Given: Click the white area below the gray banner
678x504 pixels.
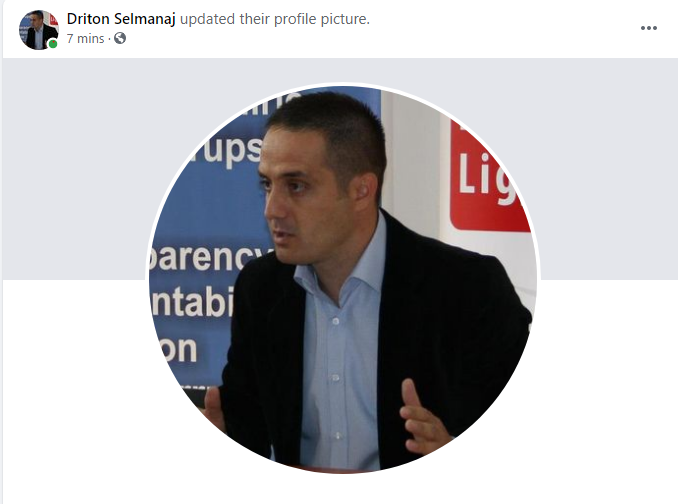Looking at the screenshot, I should [74, 389].
